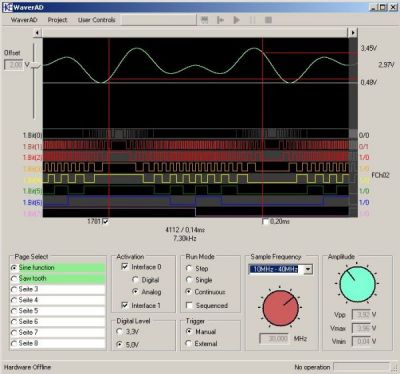The image size is (400, 374).
Task: Toggle the cursor checkbox next to 0,20ms
Action: click(265, 221)
